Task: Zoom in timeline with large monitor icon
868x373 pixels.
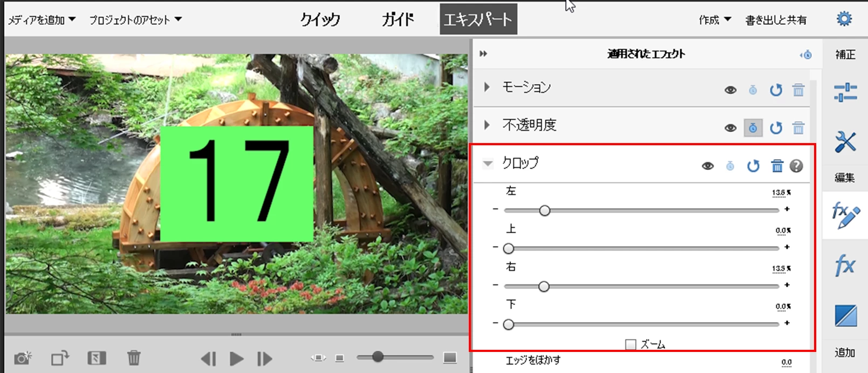Action: pos(450,357)
